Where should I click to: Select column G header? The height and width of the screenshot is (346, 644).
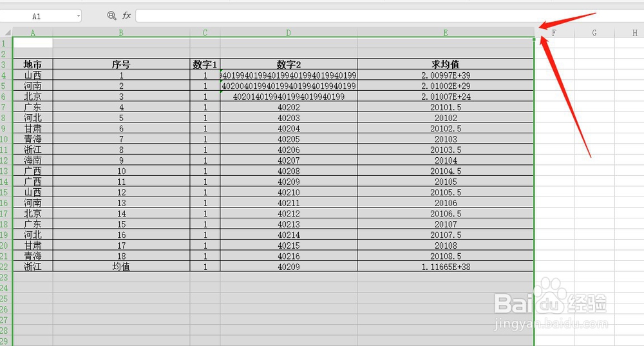point(594,32)
